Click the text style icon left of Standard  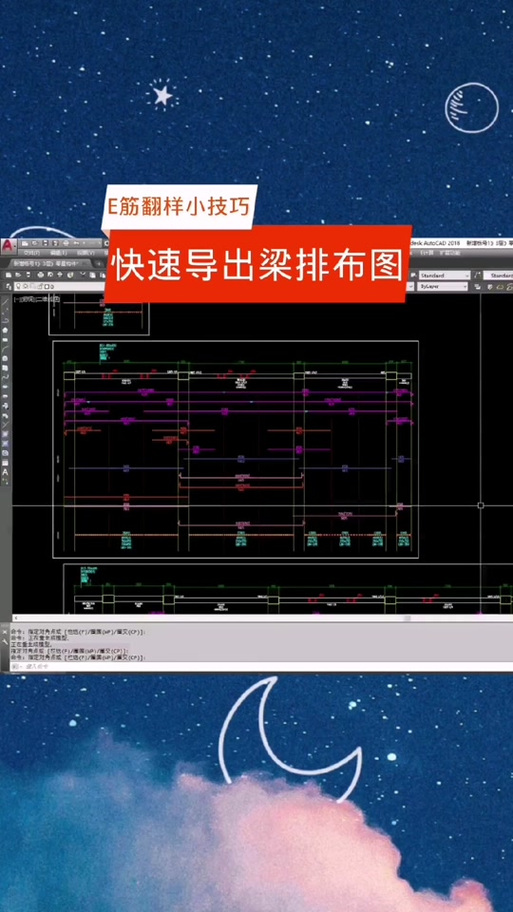click(x=414, y=275)
